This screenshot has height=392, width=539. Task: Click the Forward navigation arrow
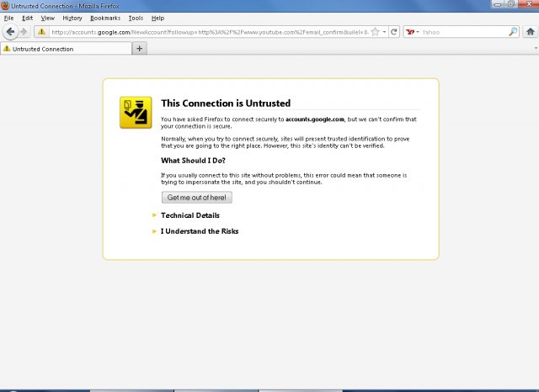pos(24,32)
